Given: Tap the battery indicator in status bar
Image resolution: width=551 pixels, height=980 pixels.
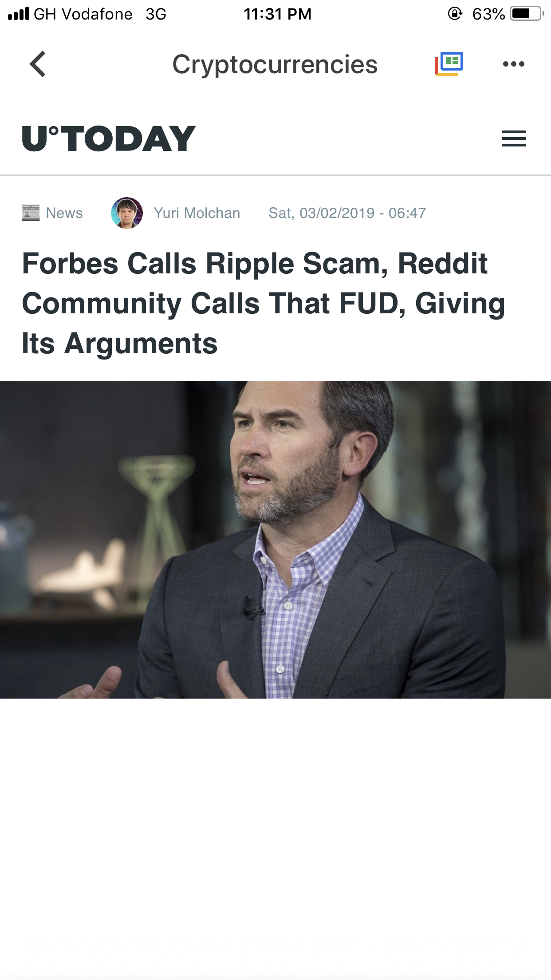Looking at the screenshot, I should [x=527, y=14].
